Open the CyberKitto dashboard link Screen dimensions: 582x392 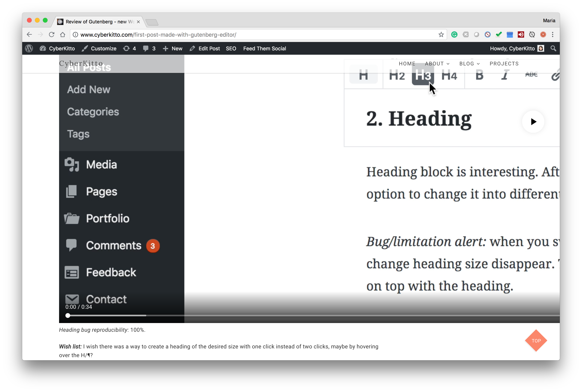57,49
